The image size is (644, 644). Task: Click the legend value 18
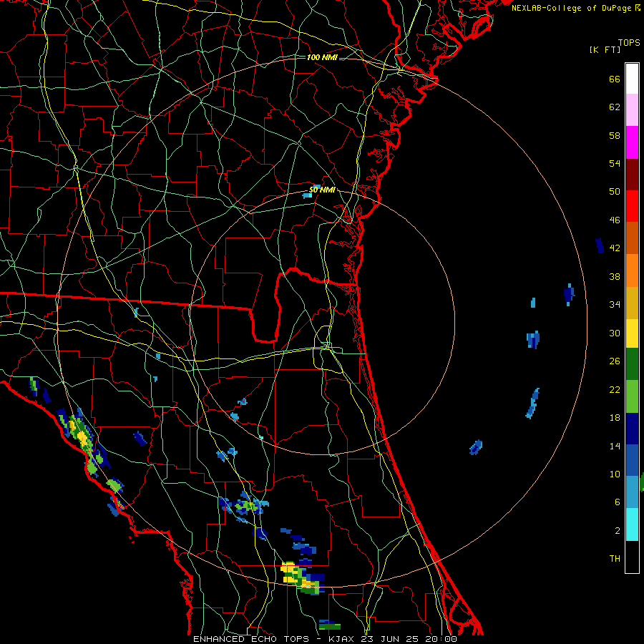point(615,418)
